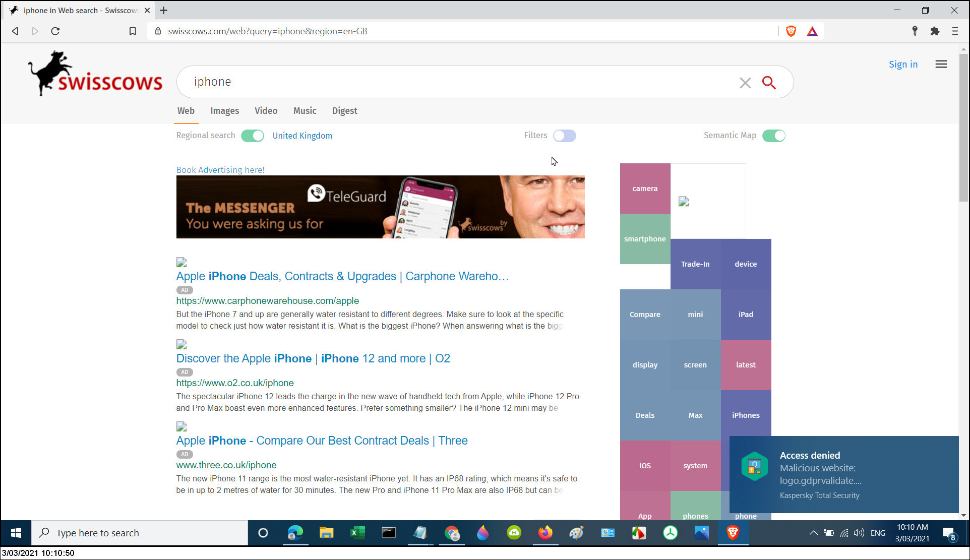Screen dimensions: 970x560
Task: Change the United Kingdom region
Action: click(302, 136)
